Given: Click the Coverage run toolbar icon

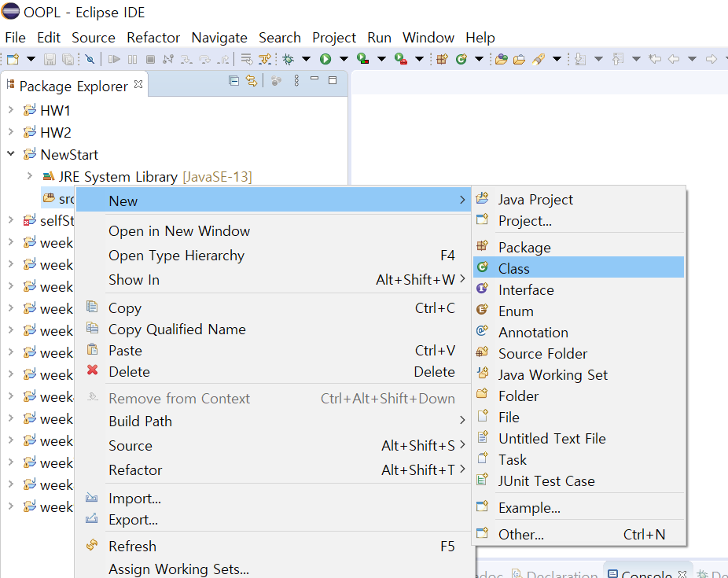Looking at the screenshot, I should coord(362,59).
